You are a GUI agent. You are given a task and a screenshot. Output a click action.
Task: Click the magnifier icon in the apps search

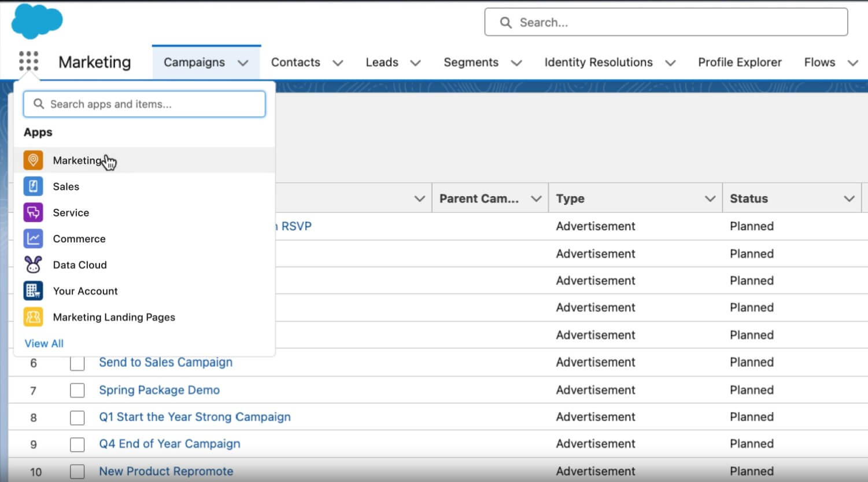click(39, 104)
